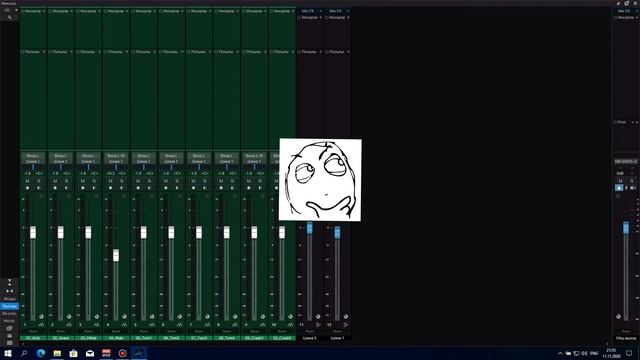Open automation mode knob icon on 02_Snare channel
Viewport: 640px width, 360px height.
(69, 316)
